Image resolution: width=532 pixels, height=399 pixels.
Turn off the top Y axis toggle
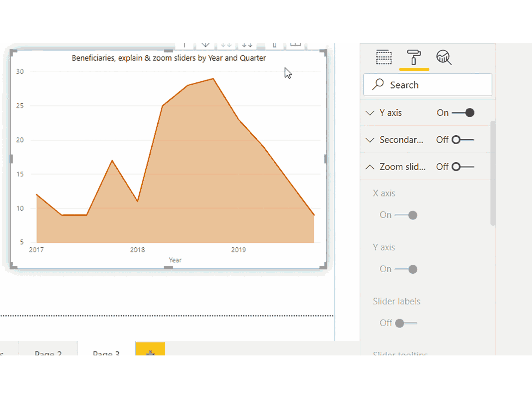click(x=463, y=113)
